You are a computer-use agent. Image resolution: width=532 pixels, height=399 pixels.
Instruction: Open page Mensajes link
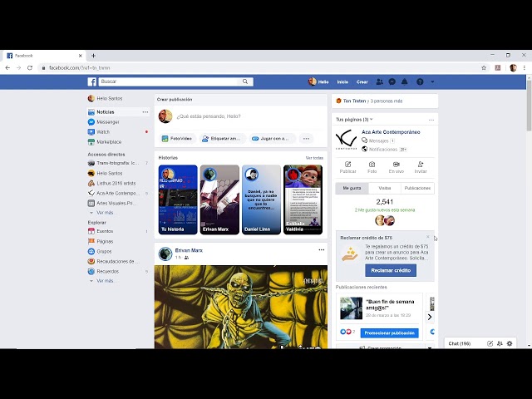378,140
